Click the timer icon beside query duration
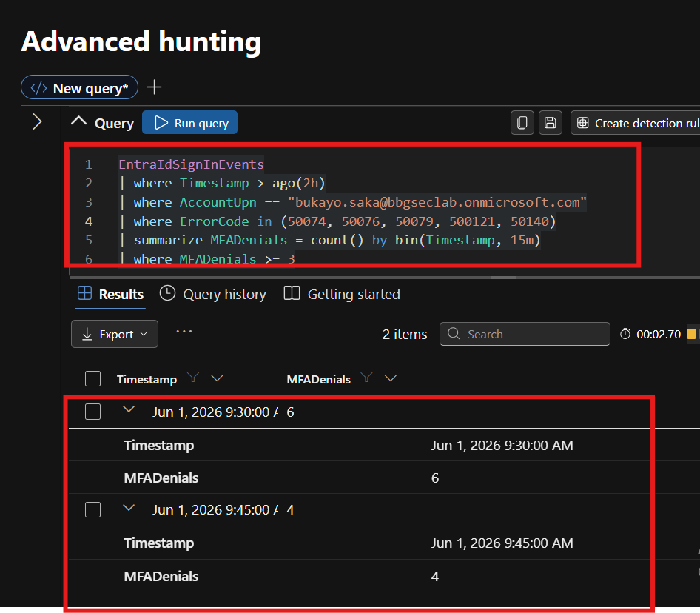This screenshot has width=700, height=613. (x=625, y=334)
